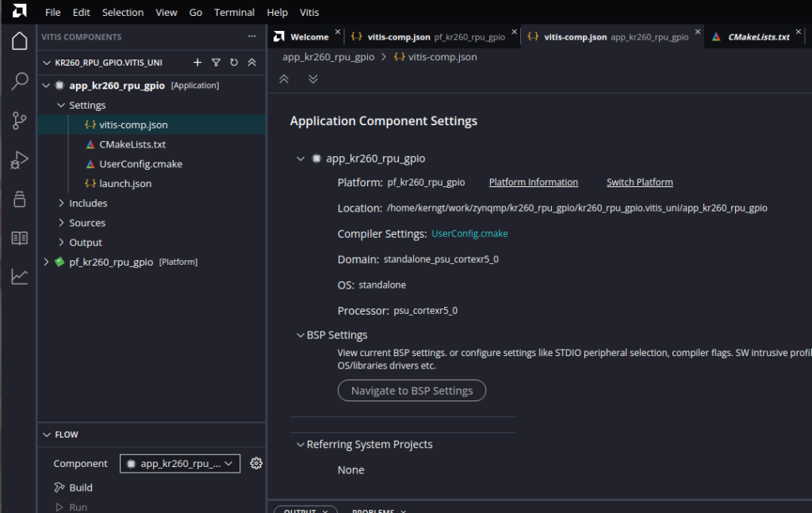Click None under Referring System Projects

[351, 470]
